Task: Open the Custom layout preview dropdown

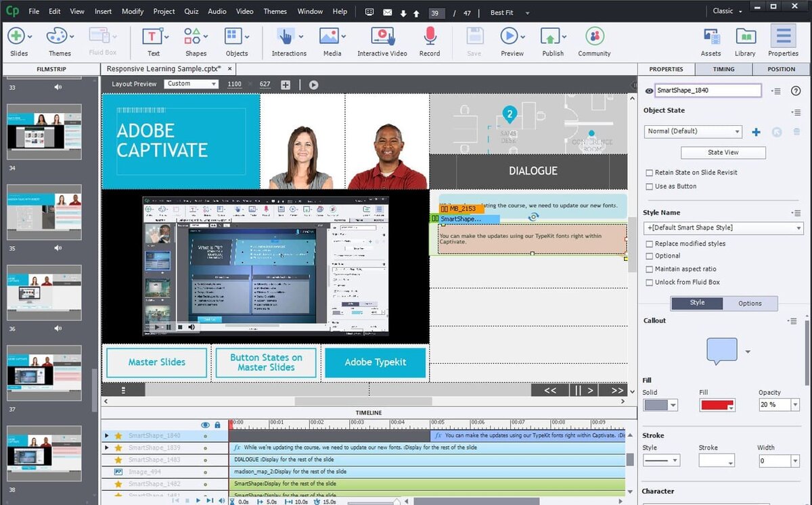Action: [191, 84]
